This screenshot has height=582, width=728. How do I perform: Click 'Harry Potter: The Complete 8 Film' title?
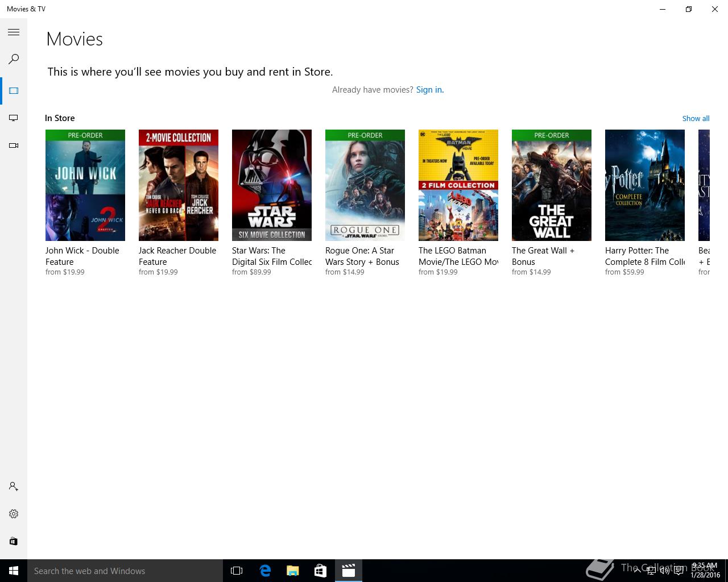[x=645, y=256]
